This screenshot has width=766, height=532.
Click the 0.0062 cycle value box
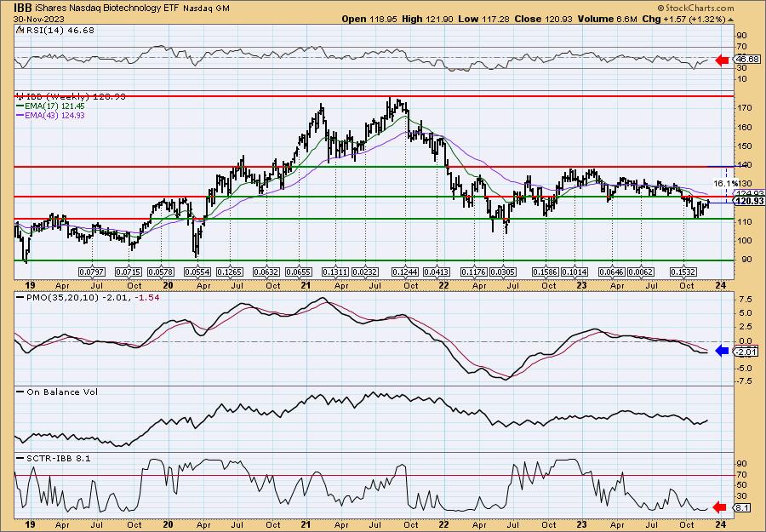[x=640, y=272]
